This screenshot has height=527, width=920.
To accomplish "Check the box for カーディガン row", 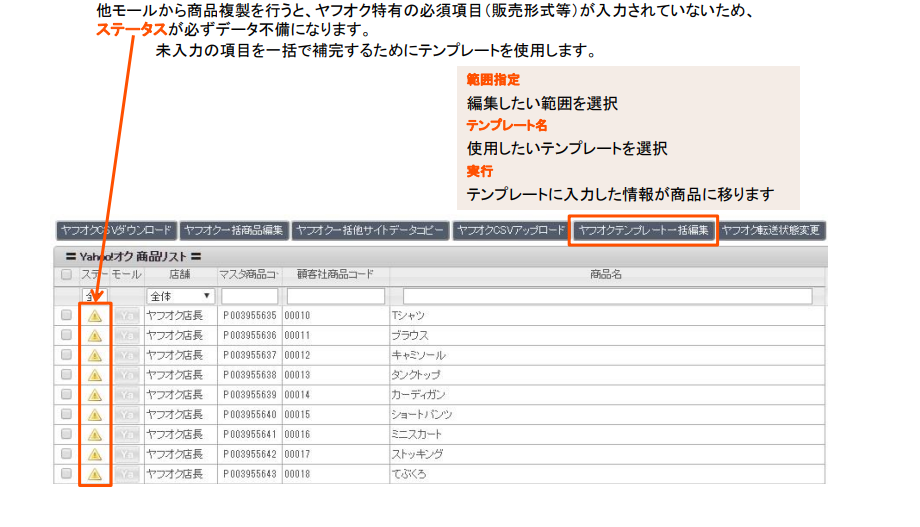I will coord(66,394).
